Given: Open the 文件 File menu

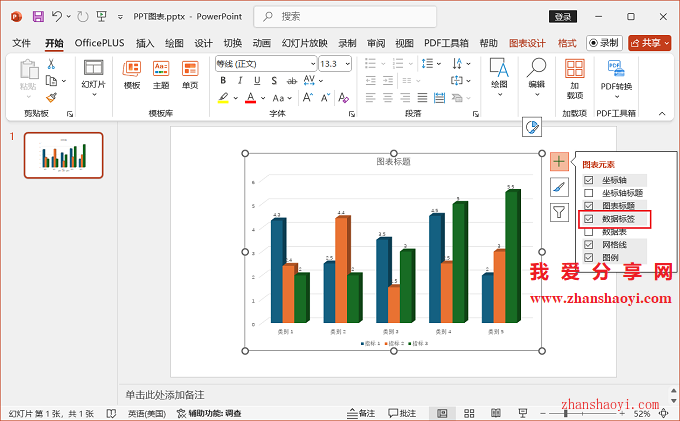Looking at the screenshot, I should 21,43.
